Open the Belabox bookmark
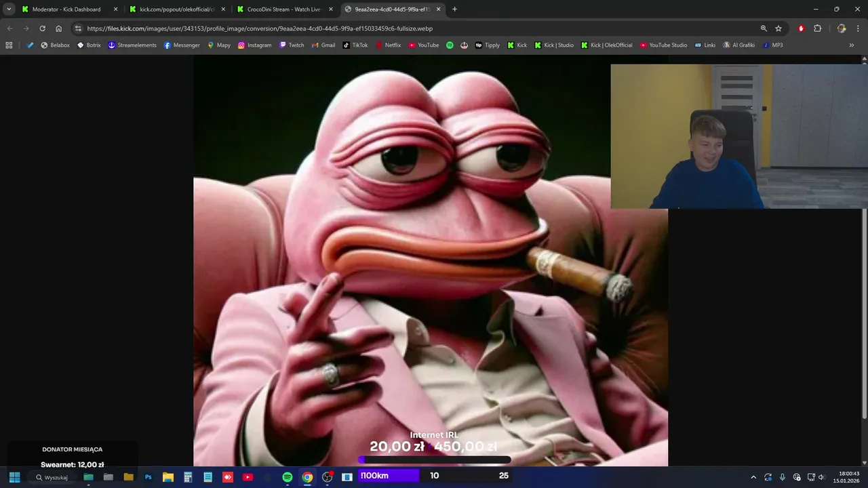 click(56, 45)
